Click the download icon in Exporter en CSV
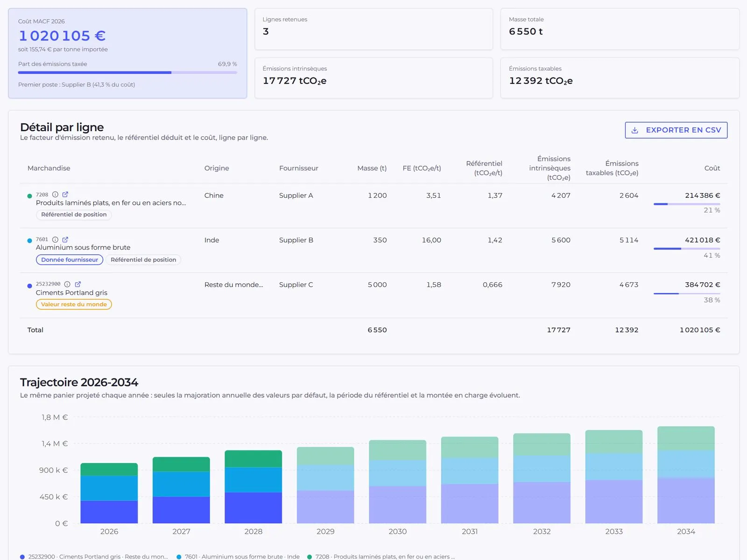The width and height of the screenshot is (747, 560). click(x=635, y=130)
